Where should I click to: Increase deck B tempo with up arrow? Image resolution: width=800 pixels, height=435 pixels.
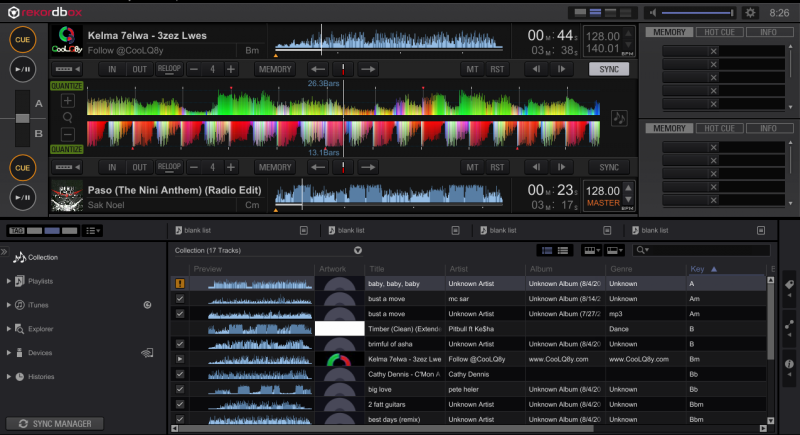coord(629,188)
